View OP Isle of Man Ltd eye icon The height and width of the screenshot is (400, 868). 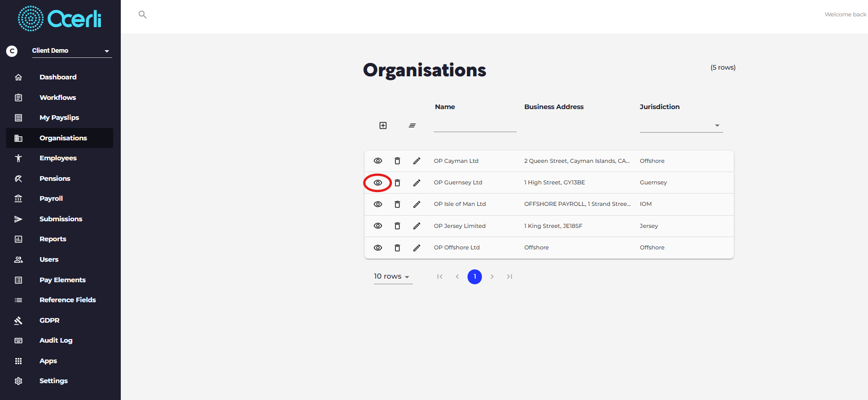coord(378,204)
